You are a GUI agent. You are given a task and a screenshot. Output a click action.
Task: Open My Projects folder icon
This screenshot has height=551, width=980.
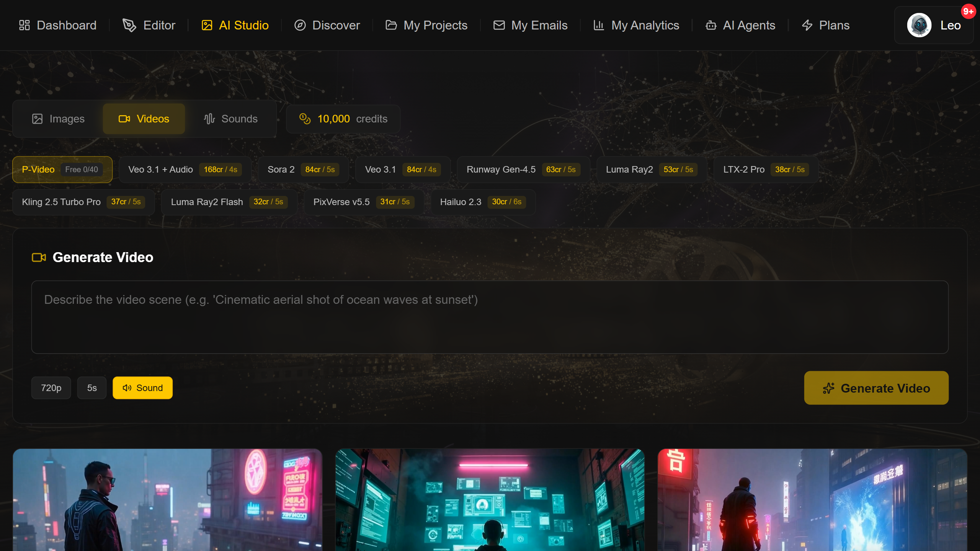[x=391, y=25]
